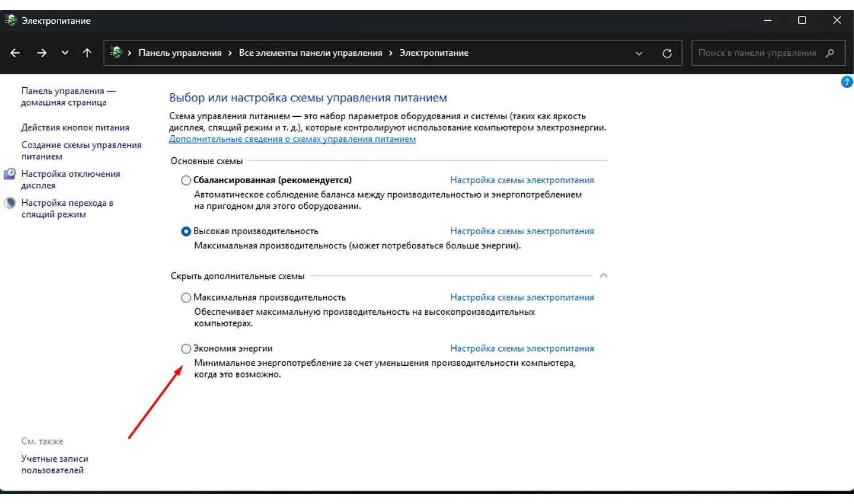This screenshot has height=504, width=854.
Task: Click the power icon in the address bar
Action: (116, 53)
